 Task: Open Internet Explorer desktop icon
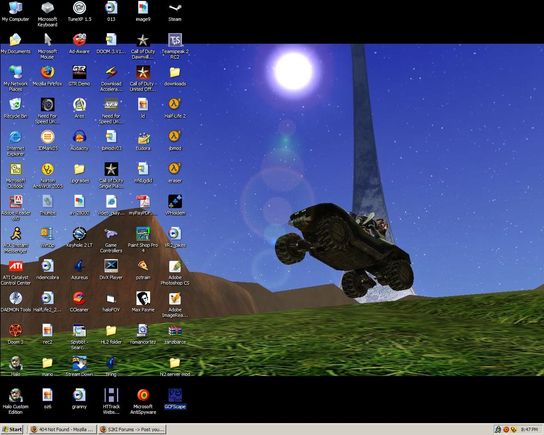pyautogui.click(x=15, y=143)
